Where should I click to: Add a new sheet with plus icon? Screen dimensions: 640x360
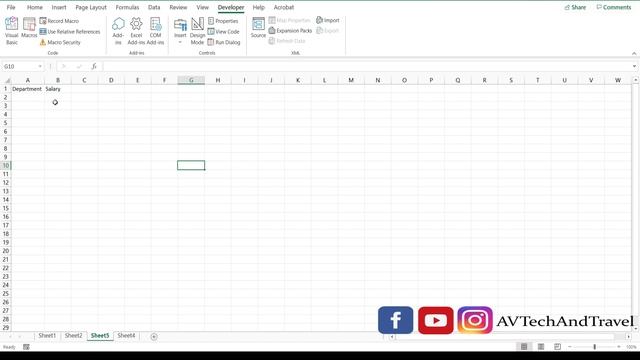point(154,336)
